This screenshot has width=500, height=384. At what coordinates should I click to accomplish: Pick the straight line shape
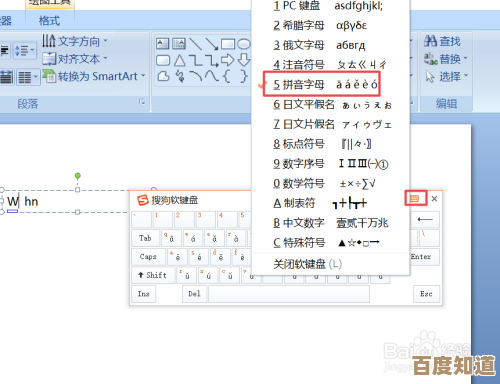pyautogui.click(x=195, y=44)
